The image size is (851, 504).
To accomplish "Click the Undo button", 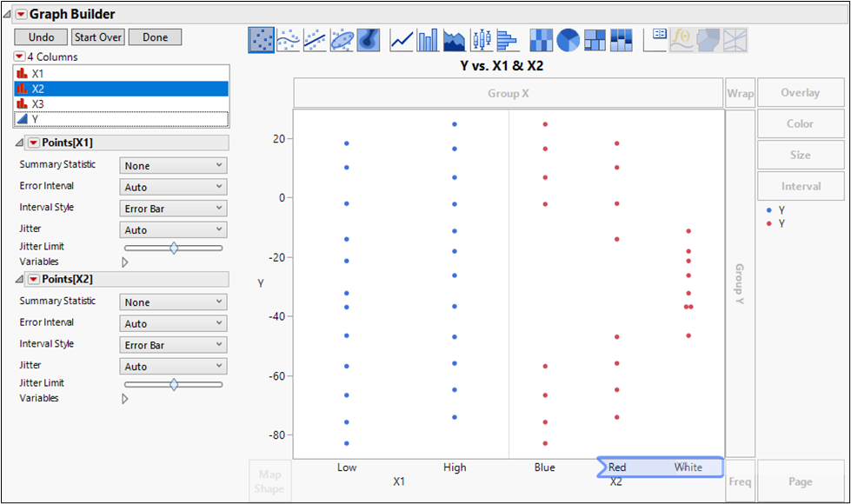I will [41, 36].
